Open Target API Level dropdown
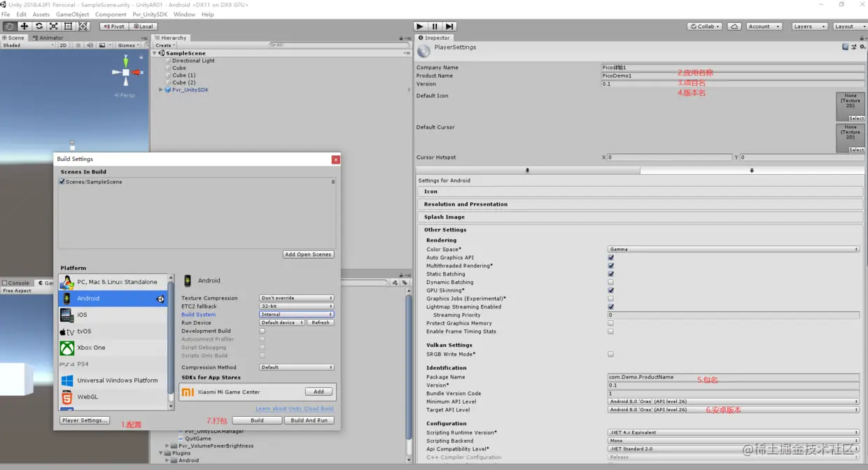The width and height of the screenshot is (868, 470). [x=733, y=410]
